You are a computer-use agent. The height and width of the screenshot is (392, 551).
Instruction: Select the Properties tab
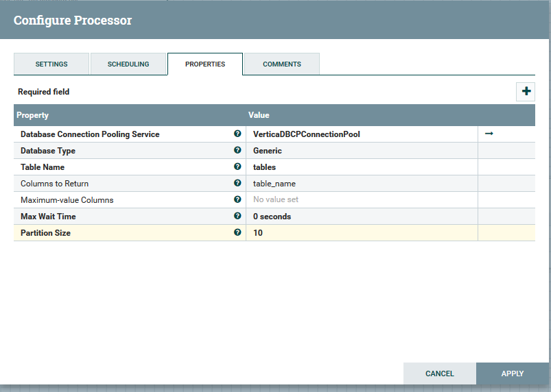[205, 64]
